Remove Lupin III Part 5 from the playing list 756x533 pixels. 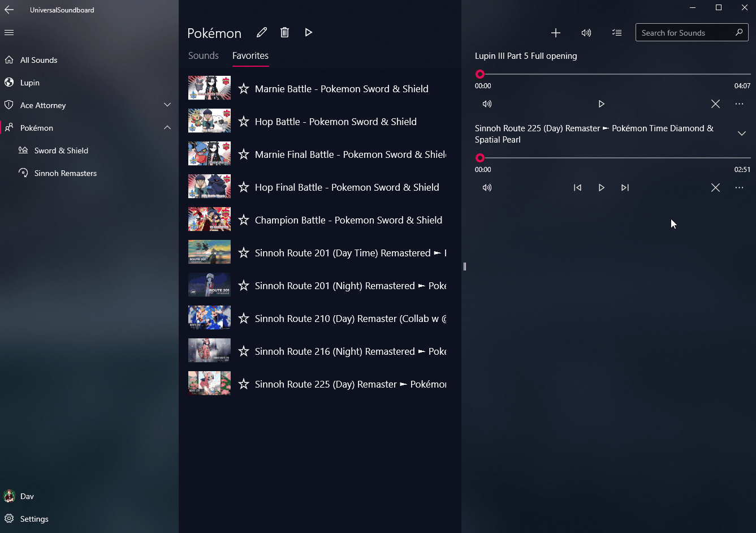click(x=715, y=104)
